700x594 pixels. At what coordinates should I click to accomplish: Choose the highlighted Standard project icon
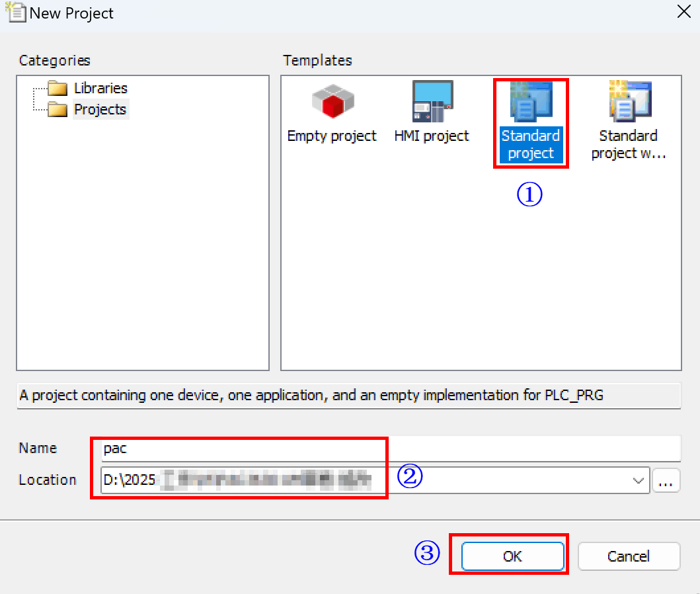[530, 101]
